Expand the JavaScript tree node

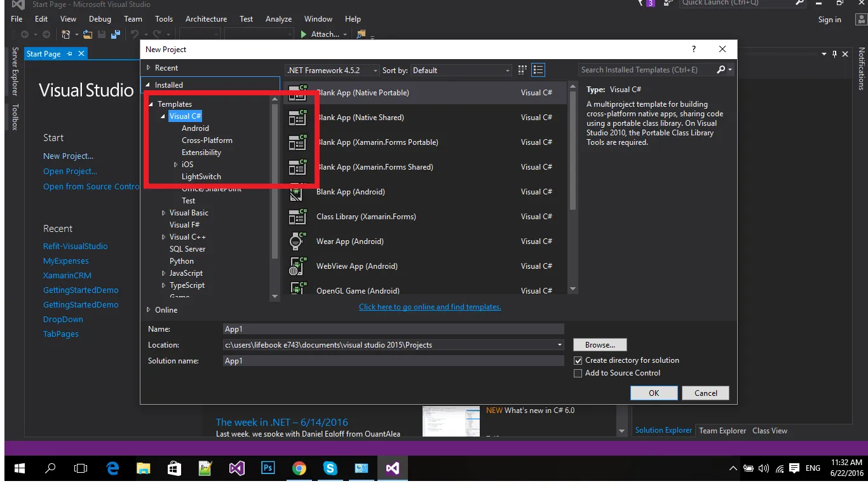coord(163,273)
